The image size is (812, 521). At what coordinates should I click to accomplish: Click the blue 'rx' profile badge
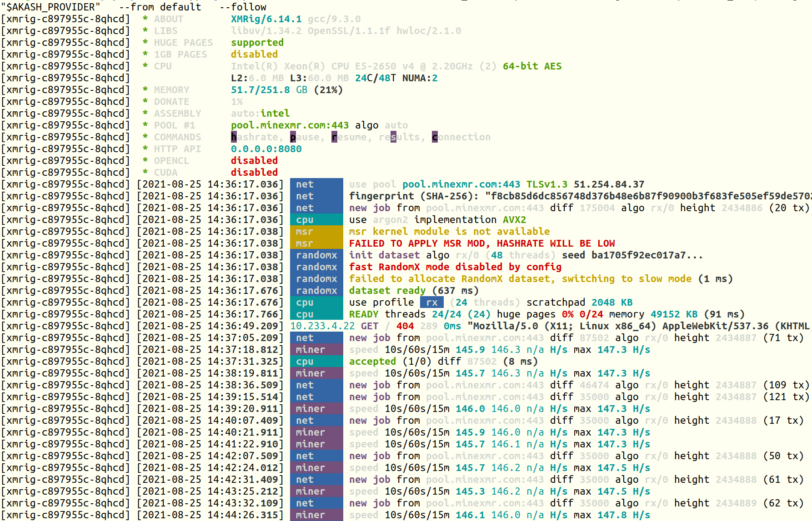[431, 303]
